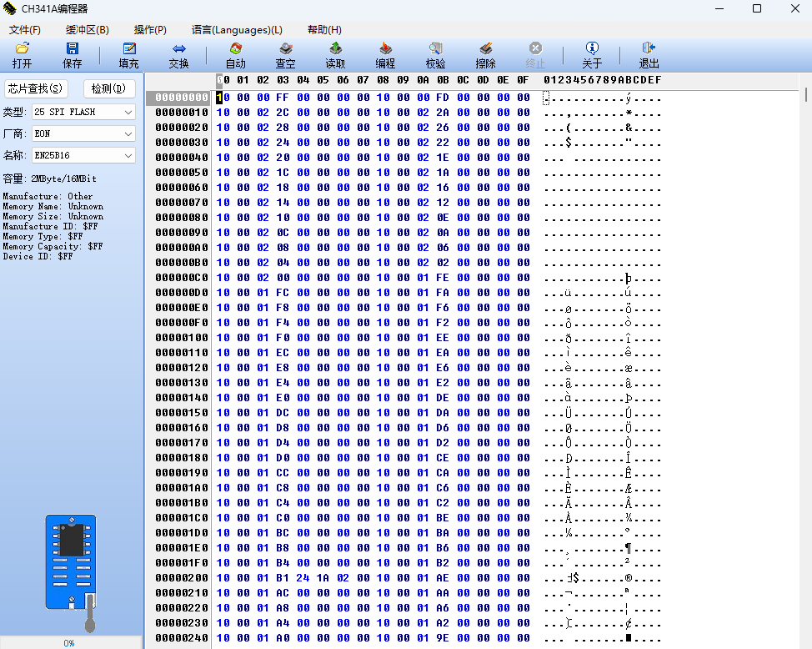Screen dimensions: 812x649
Task: Select address row 000001F0
Action: (x=181, y=563)
